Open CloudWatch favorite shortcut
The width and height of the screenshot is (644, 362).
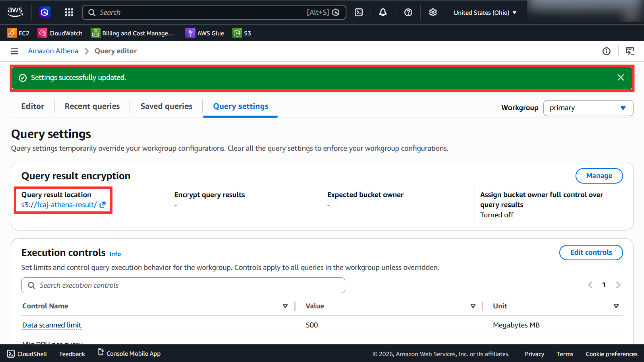coord(60,33)
